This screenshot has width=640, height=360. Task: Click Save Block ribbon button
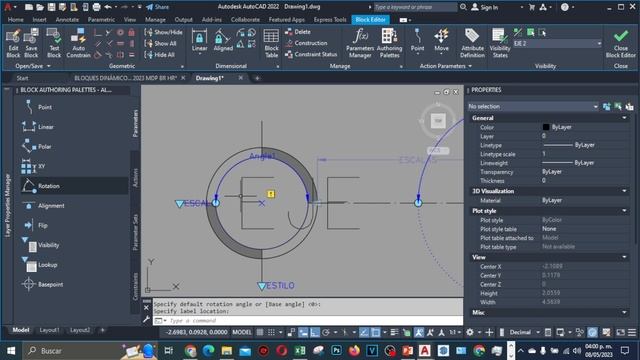[x=31, y=43]
